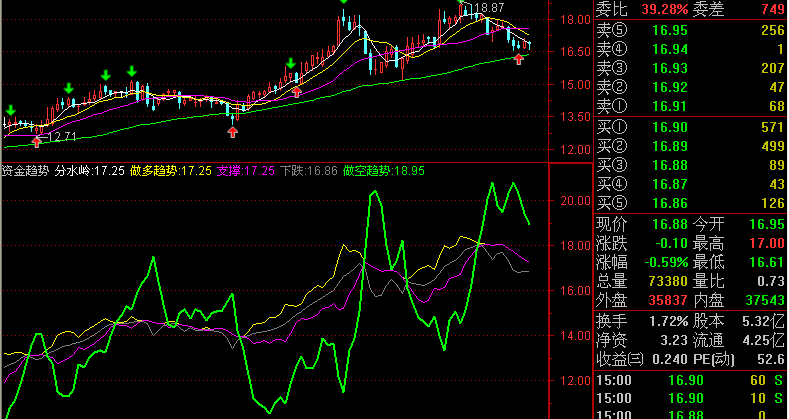Select the 支撑:17.25 magenta indicator label
Image resolution: width=789 pixels, height=419 pixels.
246,171
